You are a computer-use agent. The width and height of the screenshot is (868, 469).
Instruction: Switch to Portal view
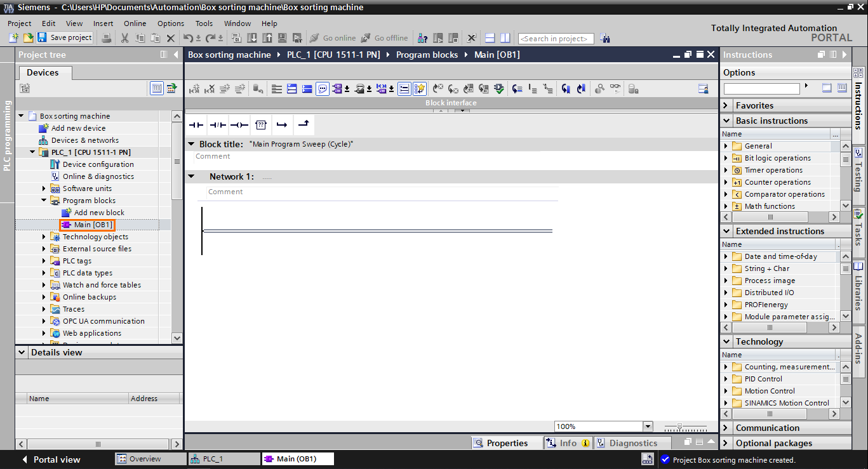pyautogui.click(x=51, y=459)
